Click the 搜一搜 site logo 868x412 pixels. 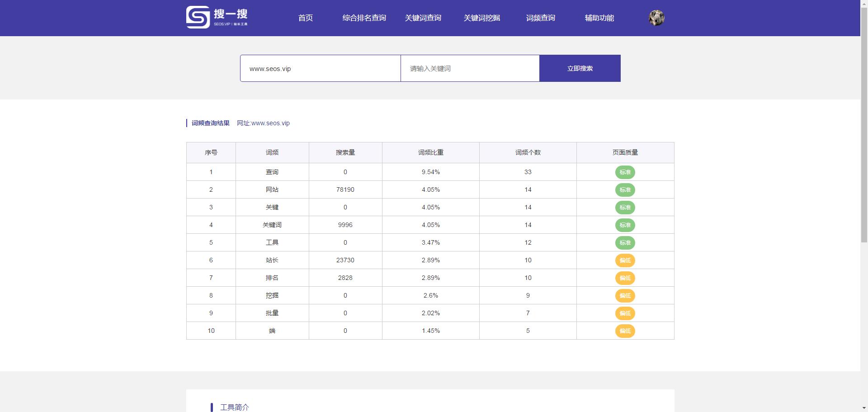217,17
